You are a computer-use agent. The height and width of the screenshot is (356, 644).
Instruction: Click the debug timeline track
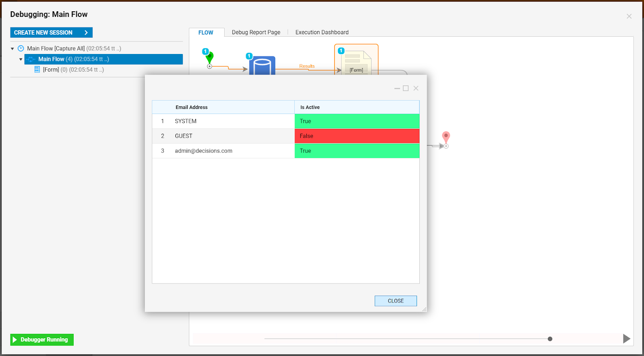[407, 339]
